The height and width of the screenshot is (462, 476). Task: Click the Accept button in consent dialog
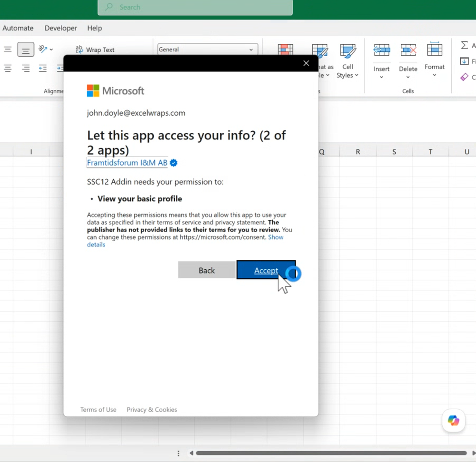click(266, 270)
